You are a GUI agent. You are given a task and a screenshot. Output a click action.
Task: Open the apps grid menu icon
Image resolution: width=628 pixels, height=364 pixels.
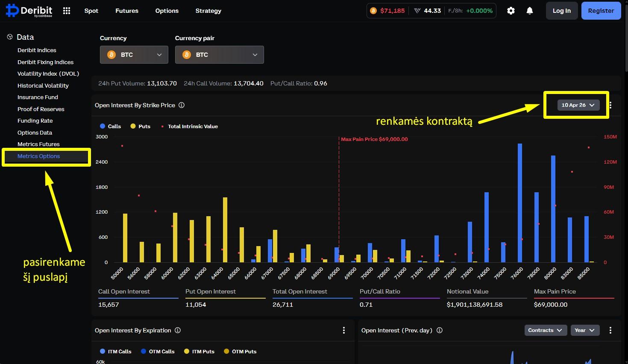click(x=67, y=11)
